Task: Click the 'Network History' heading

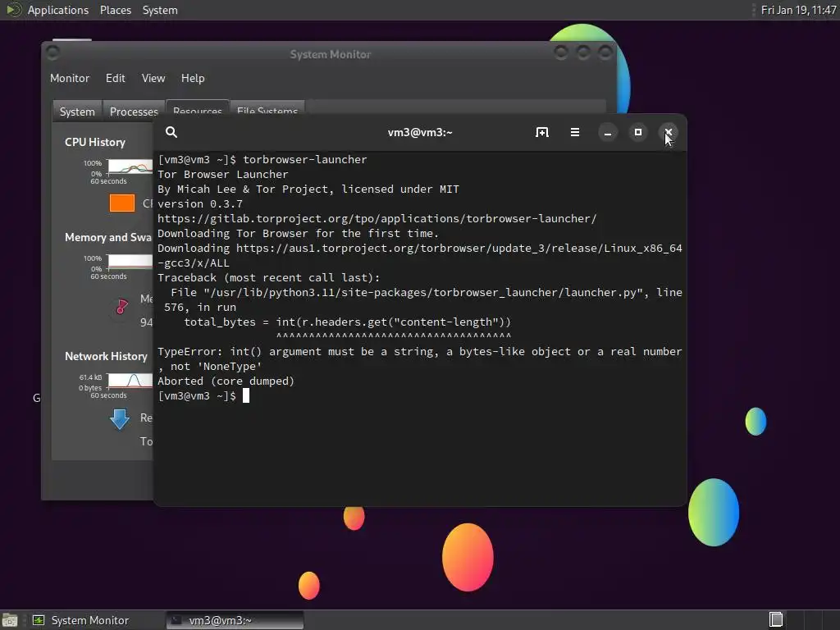Action: tap(106, 356)
